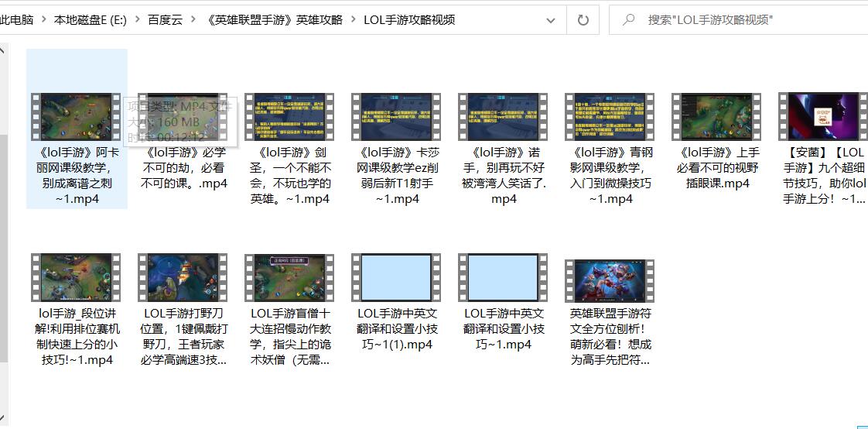Select the 剑圣 hero tutorial video thumbnail
This screenshot has width=868, height=429.
pos(289,116)
